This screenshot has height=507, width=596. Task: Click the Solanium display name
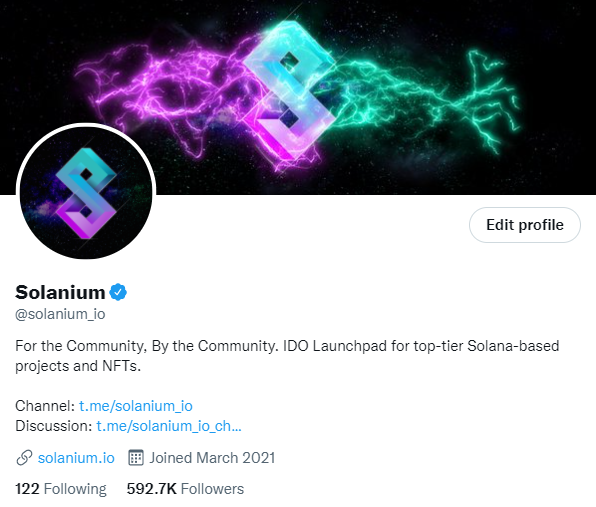[x=60, y=292]
